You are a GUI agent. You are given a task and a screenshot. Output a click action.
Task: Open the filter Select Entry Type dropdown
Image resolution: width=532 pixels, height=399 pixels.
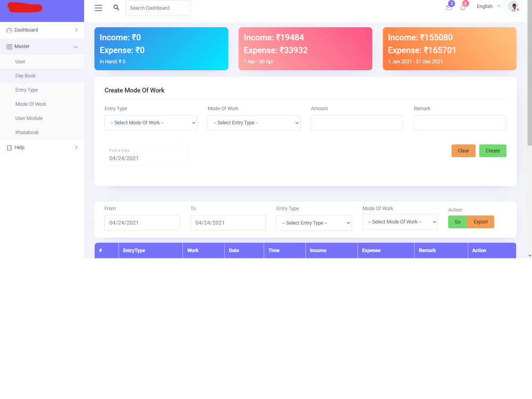(314, 223)
